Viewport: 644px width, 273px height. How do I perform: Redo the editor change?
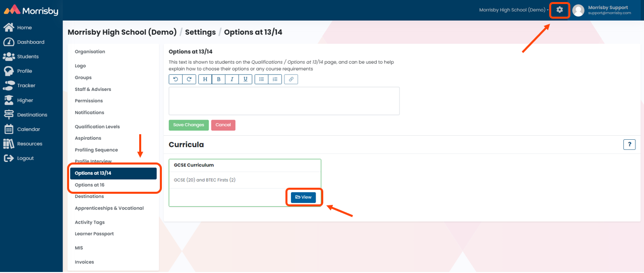(x=189, y=79)
